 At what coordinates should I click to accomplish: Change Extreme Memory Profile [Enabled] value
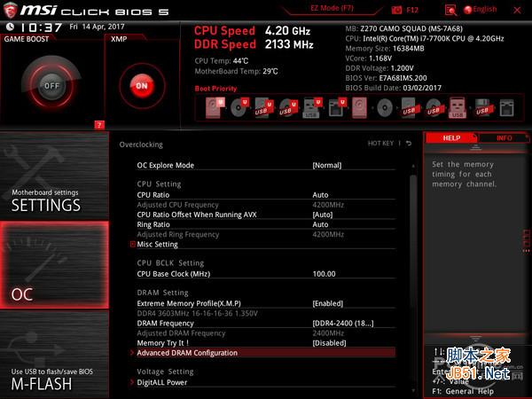point(328,303)
